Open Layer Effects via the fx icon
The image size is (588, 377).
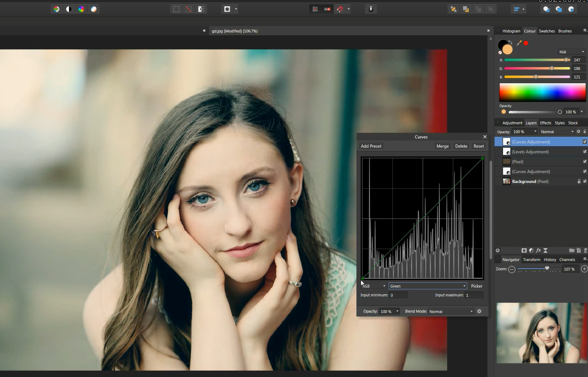[538, 250]
